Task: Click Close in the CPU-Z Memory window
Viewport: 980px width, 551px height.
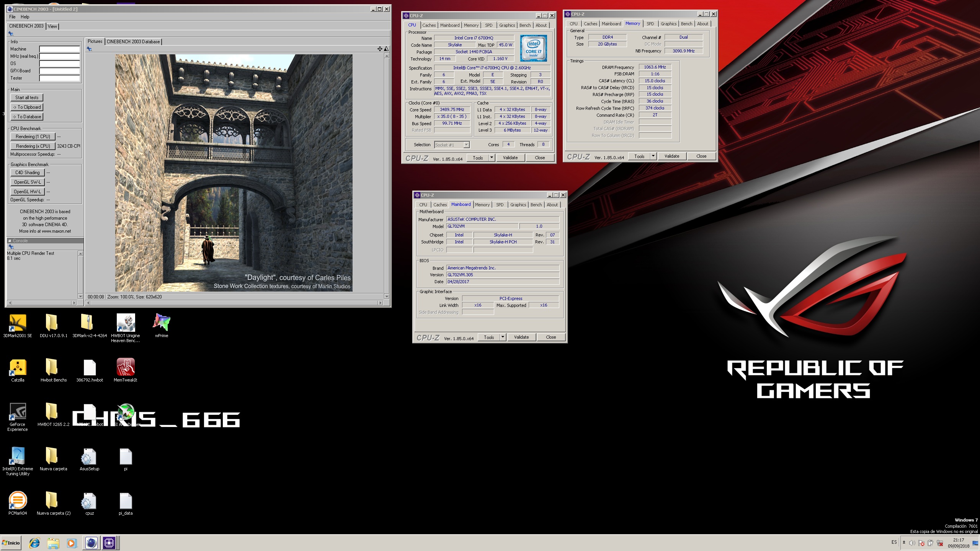Action: 701,156
